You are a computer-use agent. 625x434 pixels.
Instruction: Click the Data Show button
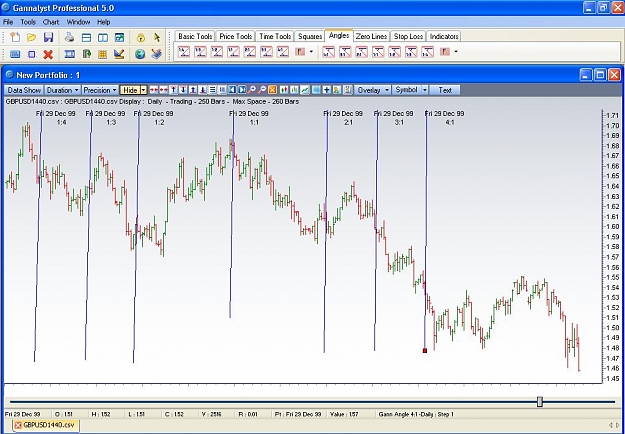(24, 90)
